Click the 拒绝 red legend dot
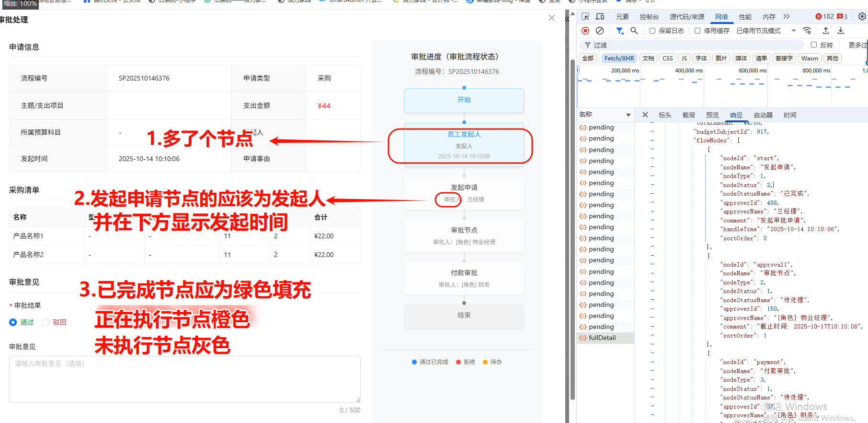868x423 pixels. pyautogui.click(x=458, y=362)
